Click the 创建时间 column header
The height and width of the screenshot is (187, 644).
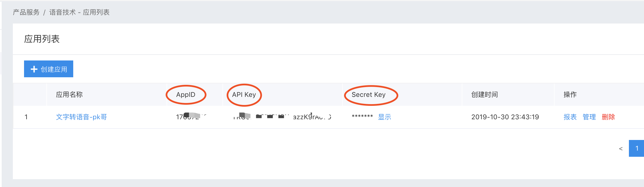coord(484,95)
